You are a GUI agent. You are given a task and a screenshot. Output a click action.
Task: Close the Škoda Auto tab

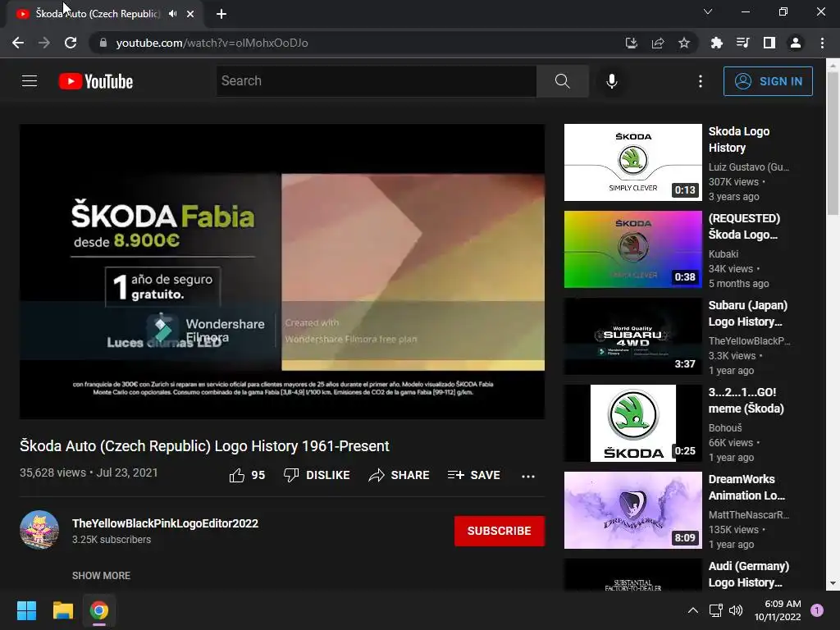pyautogui.click(x=190, y=14)
